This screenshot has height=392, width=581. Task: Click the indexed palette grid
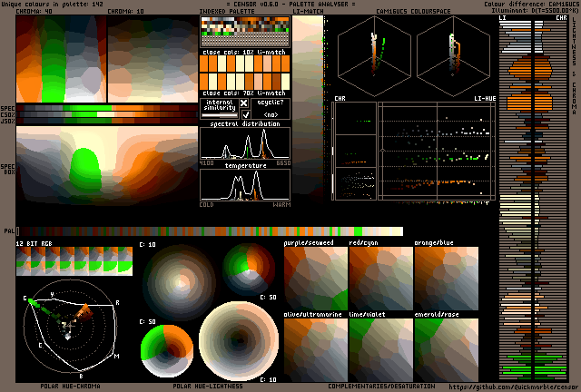tap(245, 32)
